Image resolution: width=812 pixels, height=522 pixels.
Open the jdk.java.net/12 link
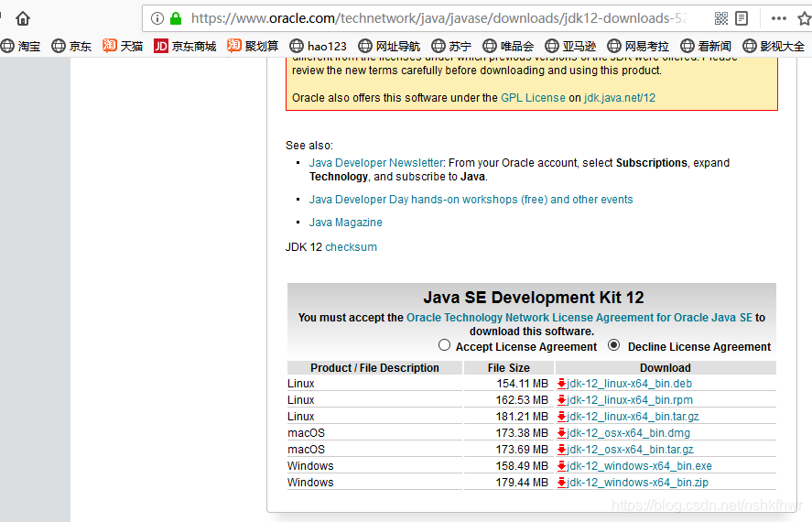620,98
